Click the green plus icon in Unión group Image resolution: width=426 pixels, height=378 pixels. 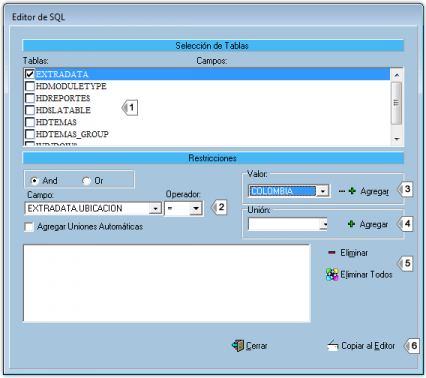(351, 224)
